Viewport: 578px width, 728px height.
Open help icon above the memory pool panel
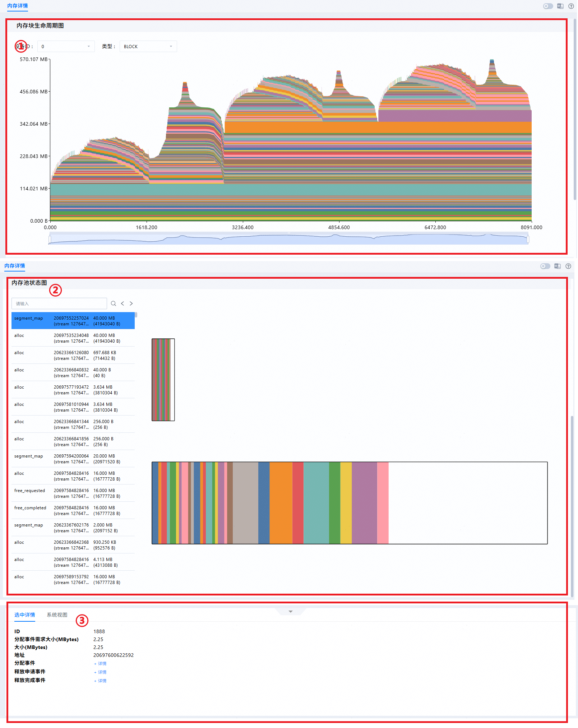pyautogui.click(x=568, y=266)
